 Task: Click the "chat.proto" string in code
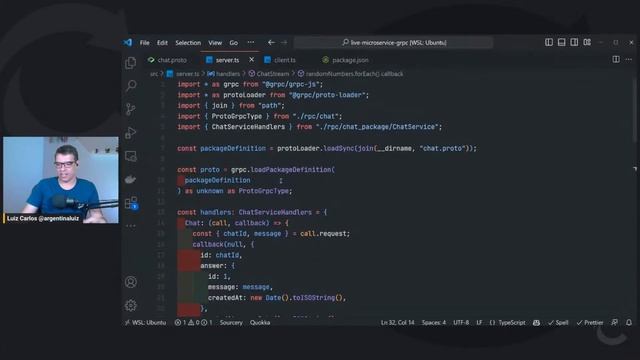442,148
